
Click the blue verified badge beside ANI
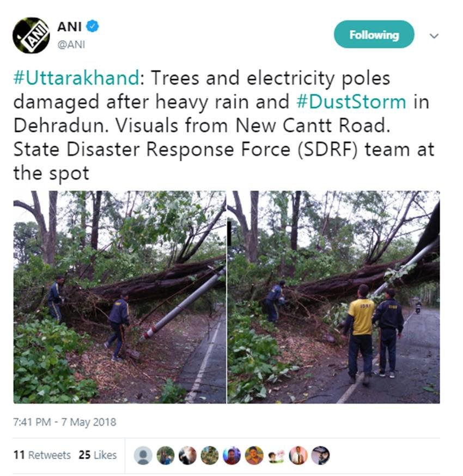[x=93, y=26]
